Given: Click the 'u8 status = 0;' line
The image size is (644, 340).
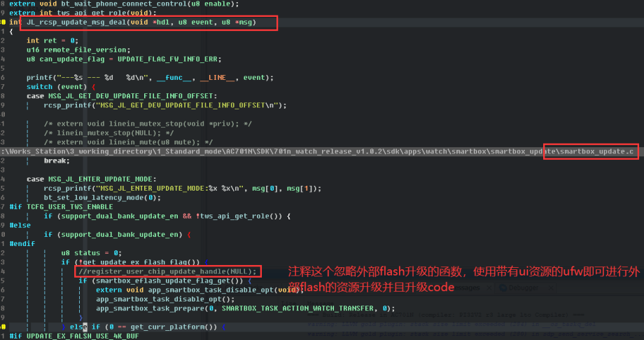Looking at the screenshot, I should tap(91, 253).
